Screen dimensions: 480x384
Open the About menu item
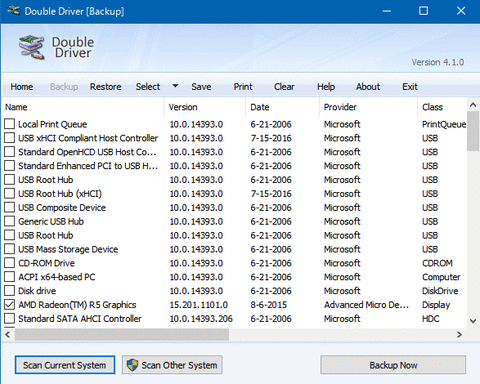click(x=368, y=87)
